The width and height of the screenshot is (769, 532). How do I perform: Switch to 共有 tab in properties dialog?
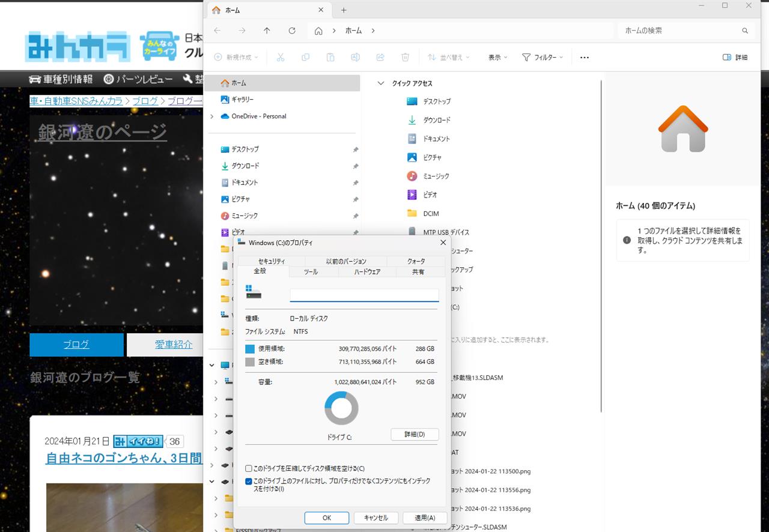(418, 272)
